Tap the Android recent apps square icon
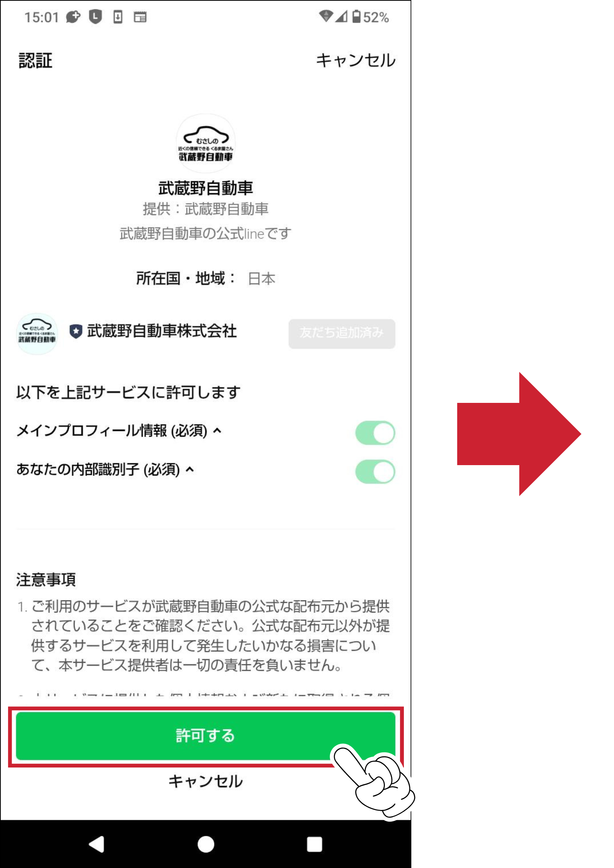Screen dimensions: 614x868 [315, 844]
